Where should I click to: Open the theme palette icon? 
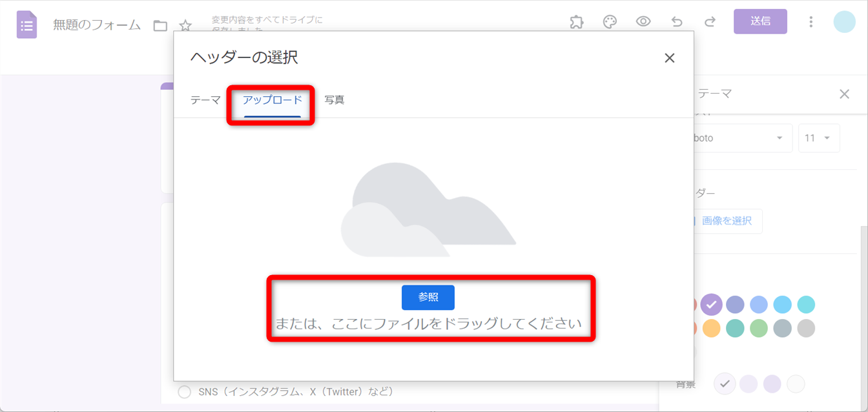[610, 22]
